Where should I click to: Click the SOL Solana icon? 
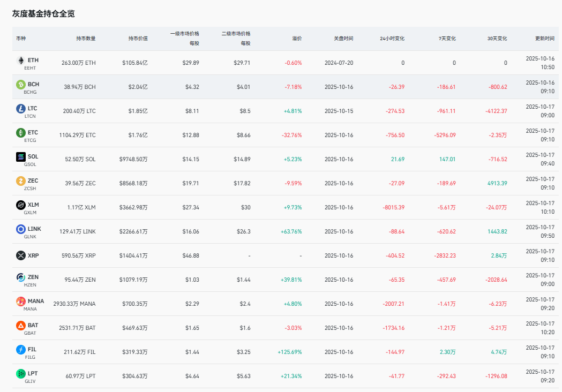21,156
